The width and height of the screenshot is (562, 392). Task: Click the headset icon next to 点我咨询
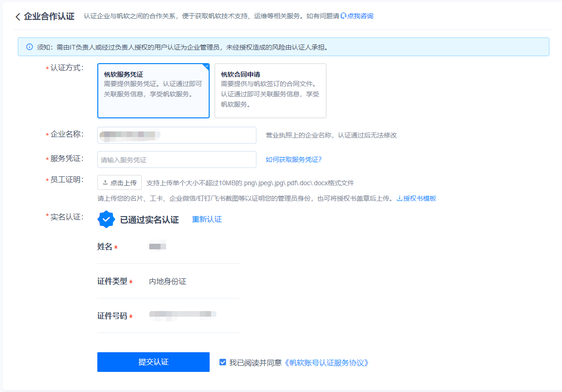(x=343, y=16)
